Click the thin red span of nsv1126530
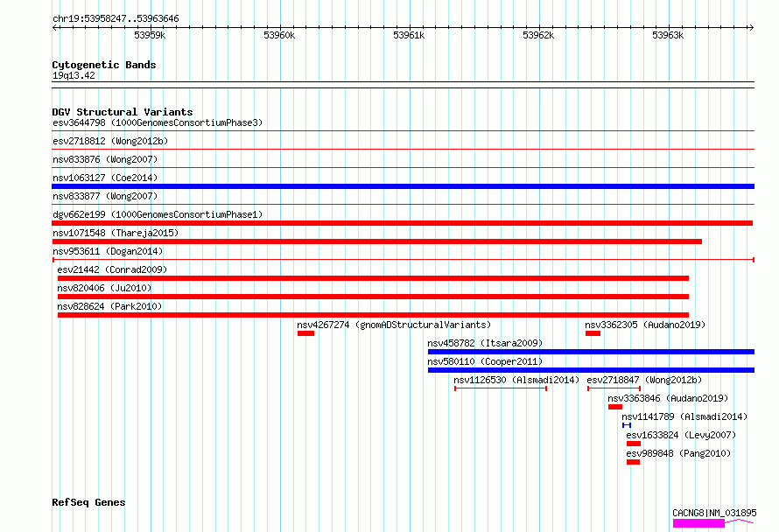Screen dimensions: 779x532 (x=501, y=388)
